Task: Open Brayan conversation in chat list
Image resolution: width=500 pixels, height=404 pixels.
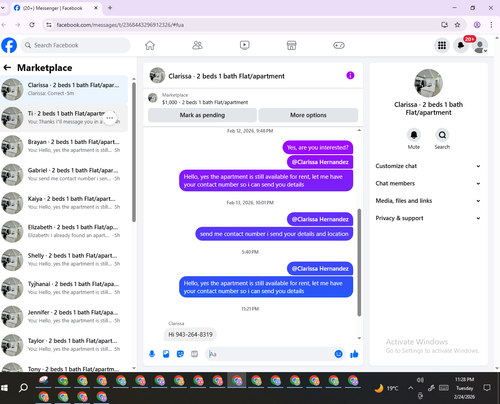Action: pos(64,146)
